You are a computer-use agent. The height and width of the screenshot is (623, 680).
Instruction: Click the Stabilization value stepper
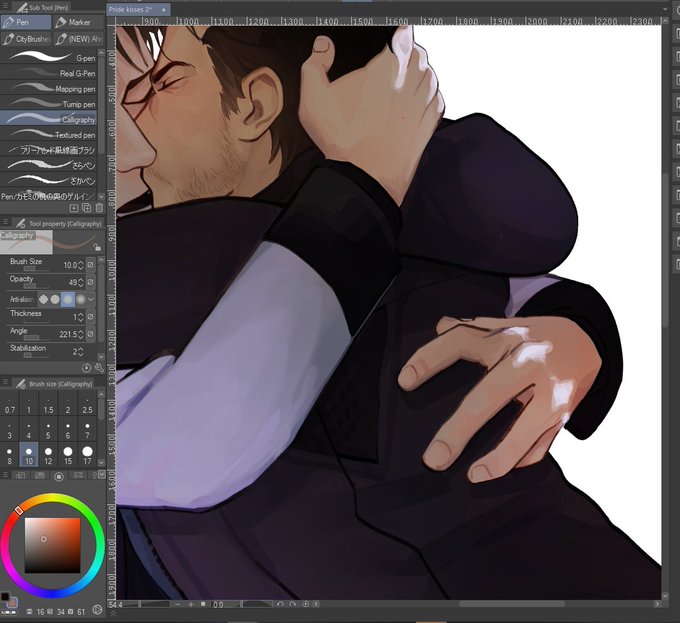click(81, 352)
